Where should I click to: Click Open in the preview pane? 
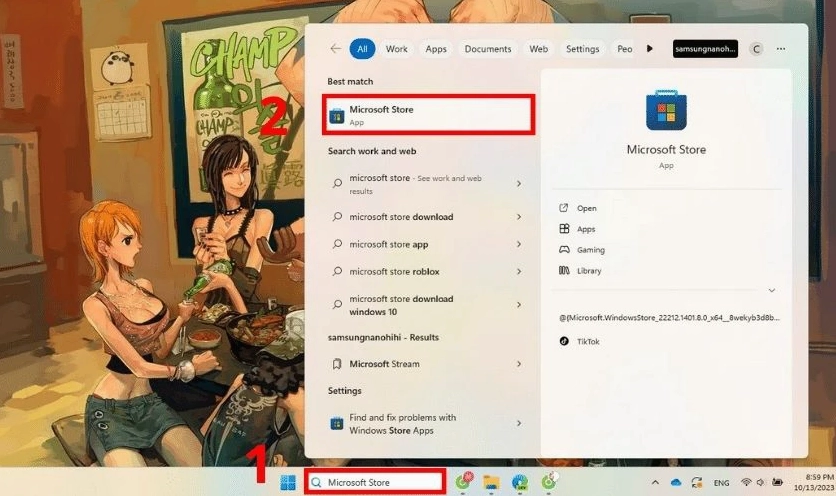pos(586,209)
